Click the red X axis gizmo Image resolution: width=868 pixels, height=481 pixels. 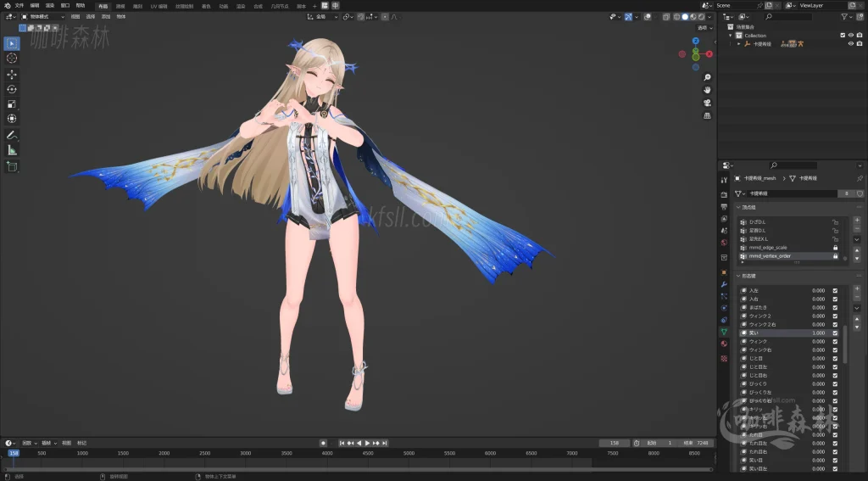point(709,54)
